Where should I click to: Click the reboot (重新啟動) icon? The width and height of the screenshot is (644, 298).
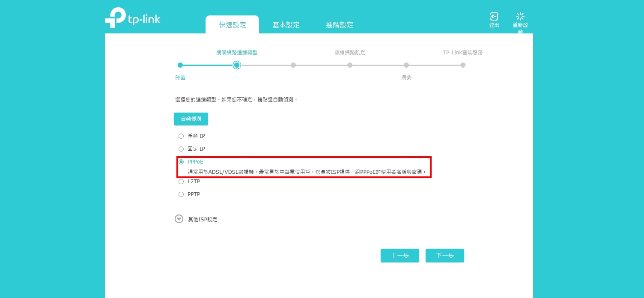(520, 17)
